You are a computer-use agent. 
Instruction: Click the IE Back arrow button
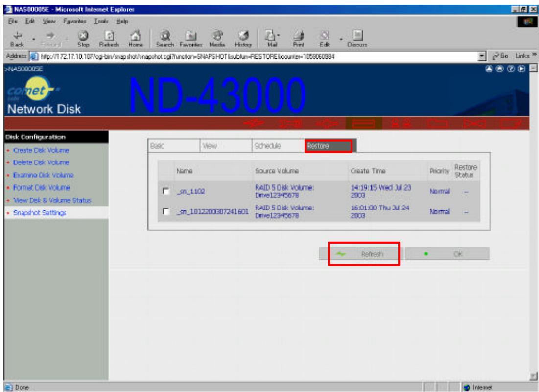(x=17, y=39)
